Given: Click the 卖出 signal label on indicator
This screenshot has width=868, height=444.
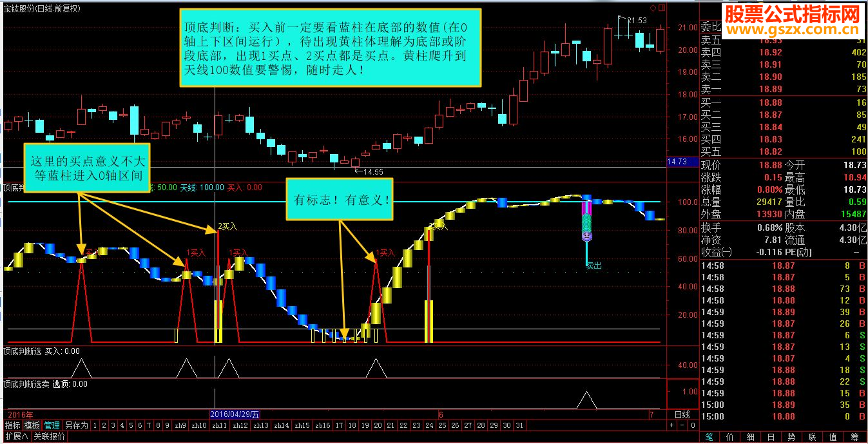Looking at the screenshot, I should coord(593,265).
